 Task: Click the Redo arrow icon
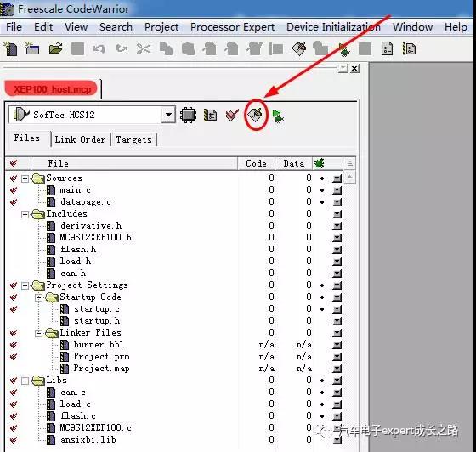pyautogui.click(x=122, y=48)
